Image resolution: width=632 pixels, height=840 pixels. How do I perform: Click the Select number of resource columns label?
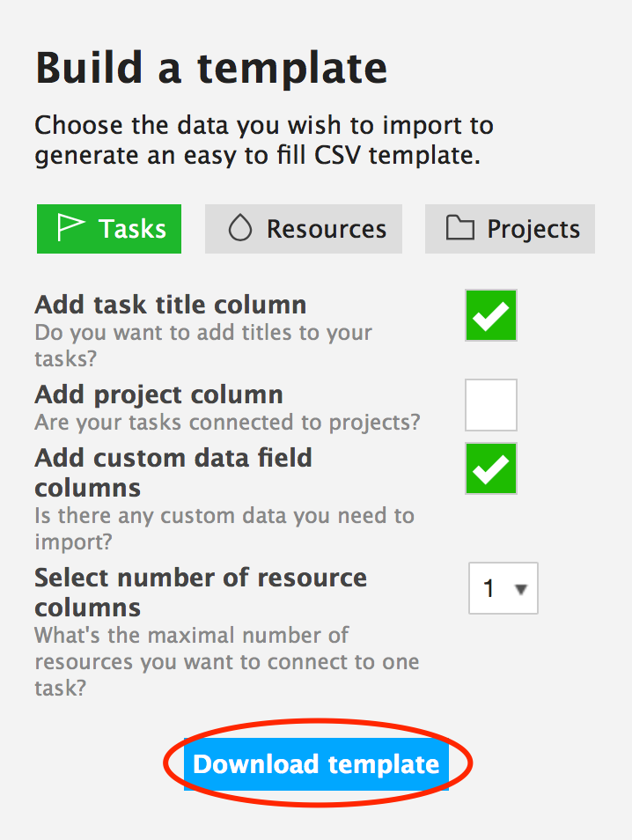pyautogui.click(x=201, y=593)
